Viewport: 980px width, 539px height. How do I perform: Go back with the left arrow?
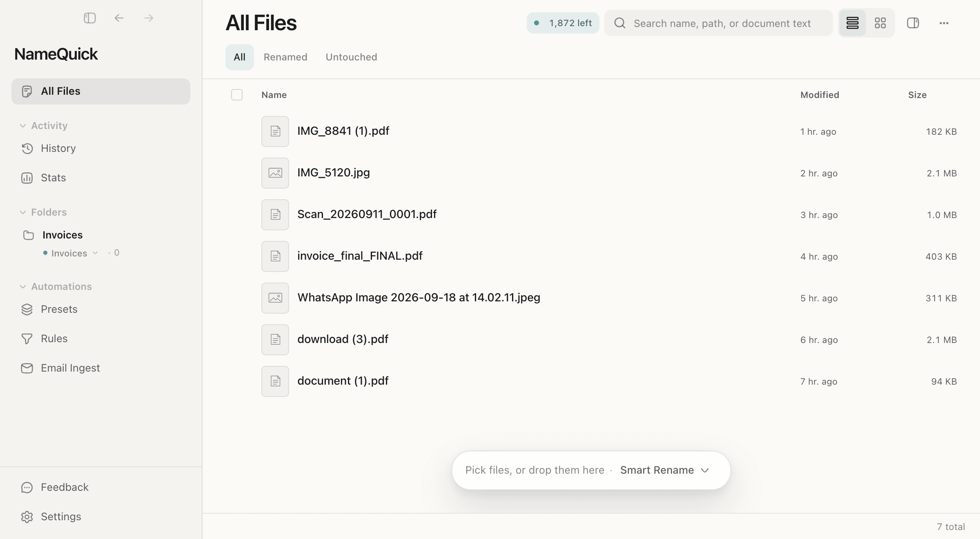click(119, 18)
